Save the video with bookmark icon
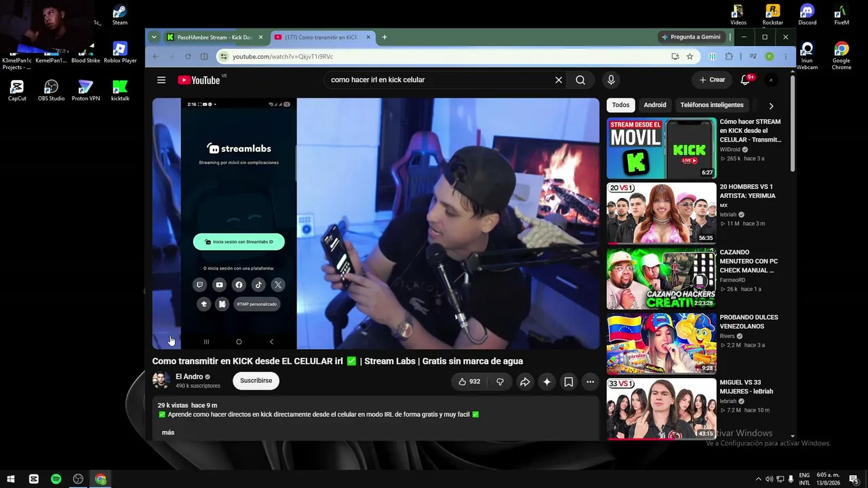This screenshot has width=868, height=488. pyautogui.click(x=568, y=382)
